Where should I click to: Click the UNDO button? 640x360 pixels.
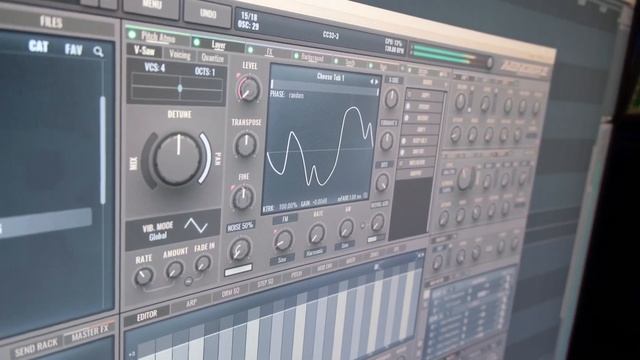208,13
